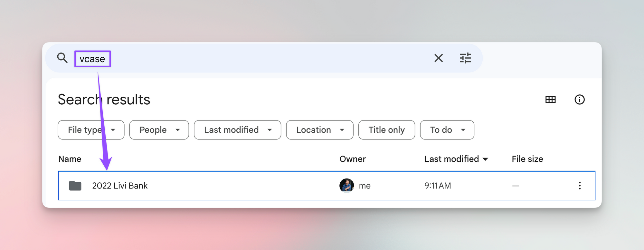This screenshot has width=644, height=250.
Task: Select the 2022 Livi Bank folder name
Action: coord(120,186)
